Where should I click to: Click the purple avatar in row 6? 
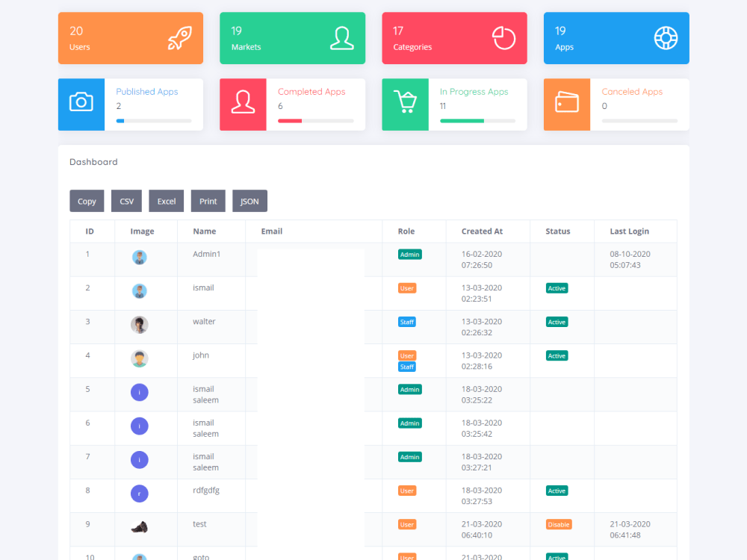[x=139, y=426]
